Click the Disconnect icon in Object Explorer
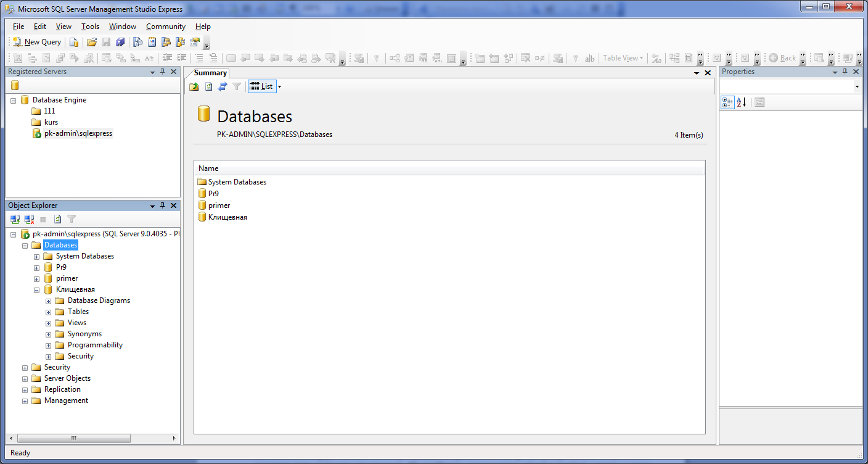 pos(29,219)
